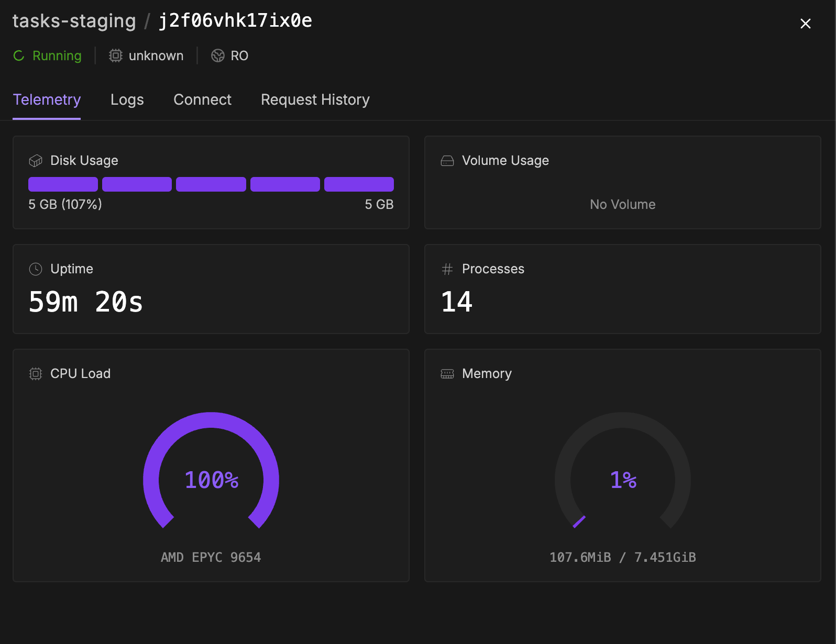Viewport: 836px width, 644px height.
Task: Switch to the Telemetry tab
Action: (x=47, y=99)
